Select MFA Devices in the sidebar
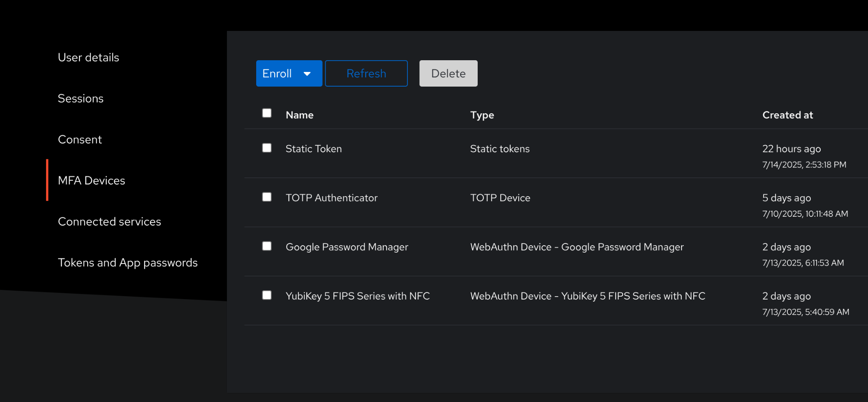 click(92, 180)
